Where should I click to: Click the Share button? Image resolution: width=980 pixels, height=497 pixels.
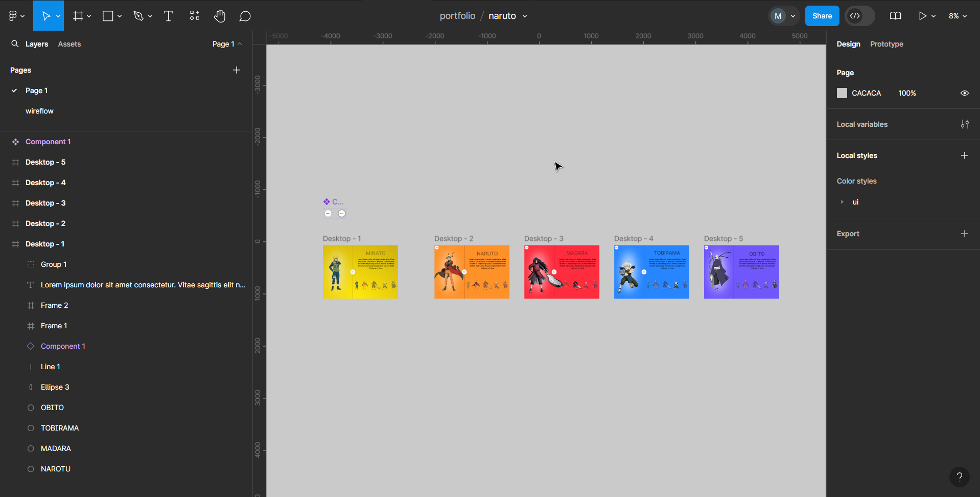click(822, 16)
